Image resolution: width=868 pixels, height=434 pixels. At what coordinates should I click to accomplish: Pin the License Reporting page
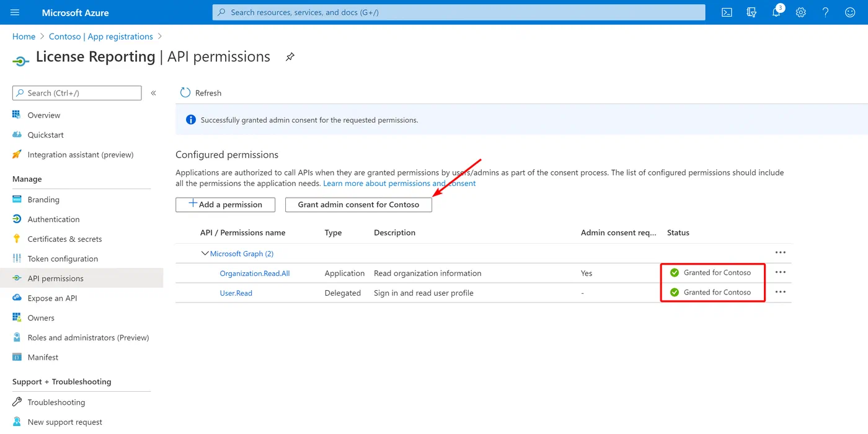click(290, 57)
